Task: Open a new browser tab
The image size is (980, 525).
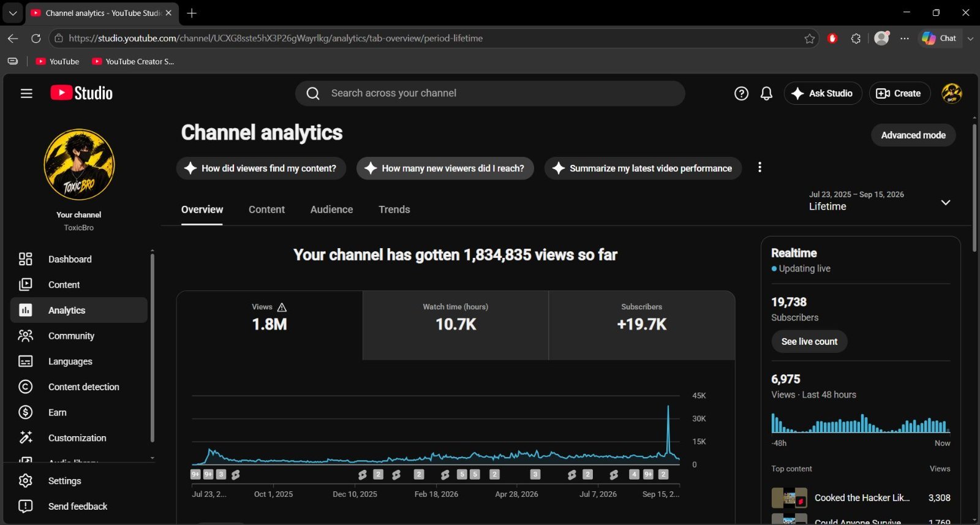Action: (192, 13)
